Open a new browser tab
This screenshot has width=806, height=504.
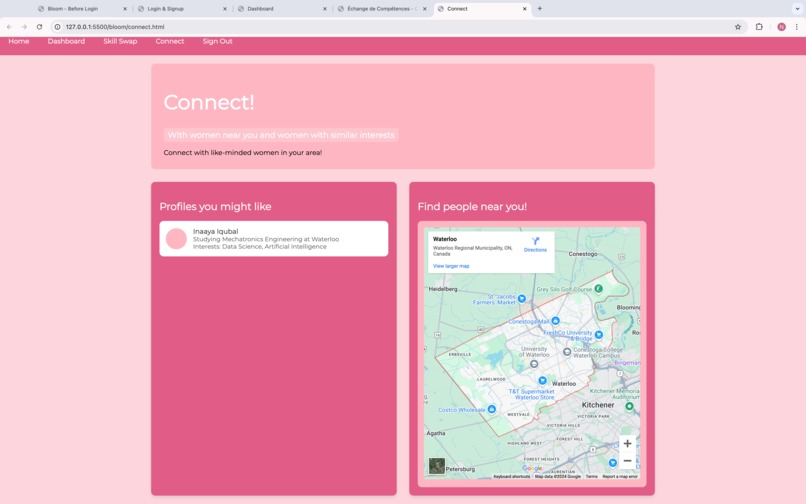[x=540, y=9]
